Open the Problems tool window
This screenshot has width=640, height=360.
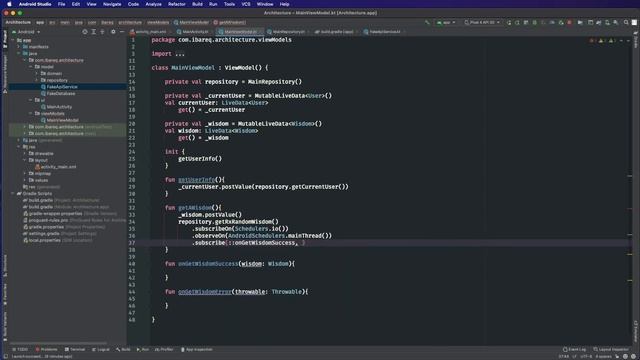tap(47, 349)
